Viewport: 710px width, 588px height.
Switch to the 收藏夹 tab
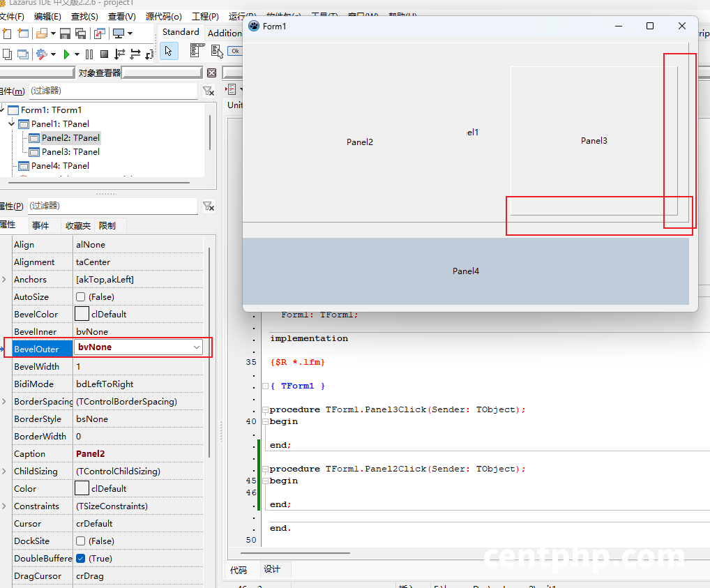[78, 225]
